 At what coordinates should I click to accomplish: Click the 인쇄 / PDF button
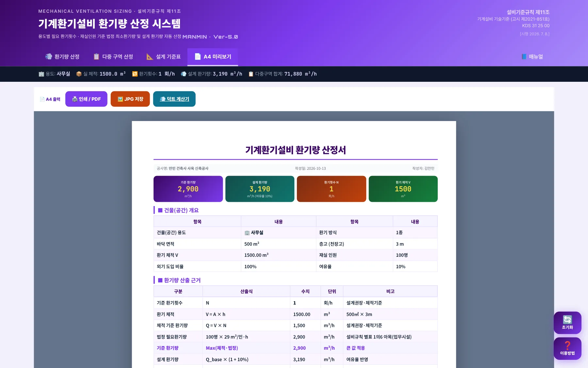tap(86, 99)
